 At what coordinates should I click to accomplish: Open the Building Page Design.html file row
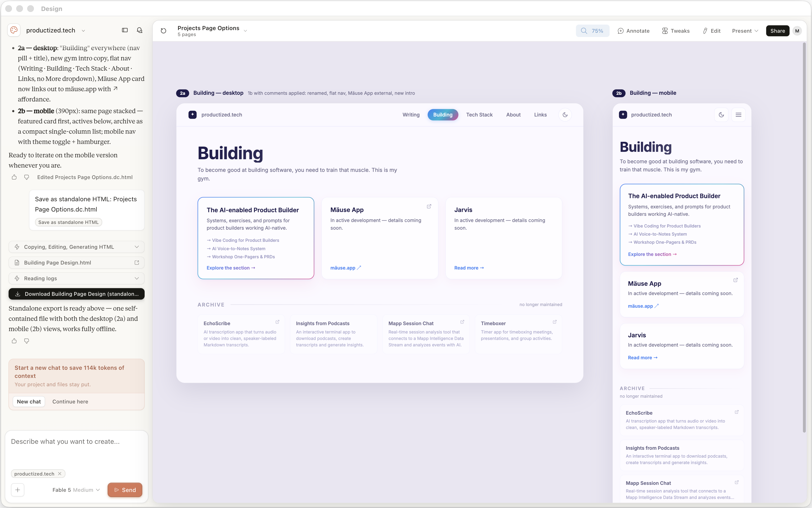tap(77, 262)
